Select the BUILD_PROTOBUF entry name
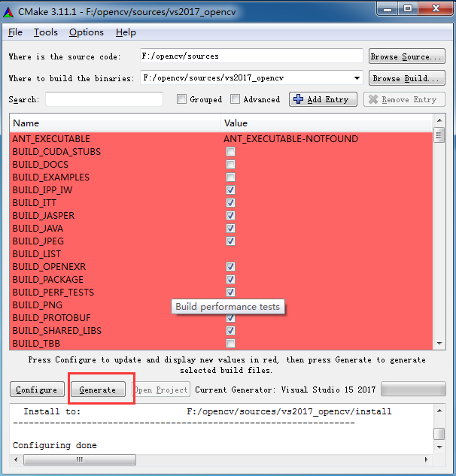 click(x=52, y=317)
